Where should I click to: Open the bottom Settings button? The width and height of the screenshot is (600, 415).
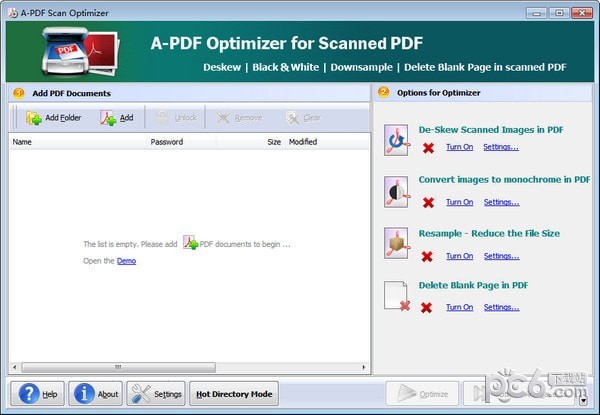pyautogui.click(x=156, y=394)
